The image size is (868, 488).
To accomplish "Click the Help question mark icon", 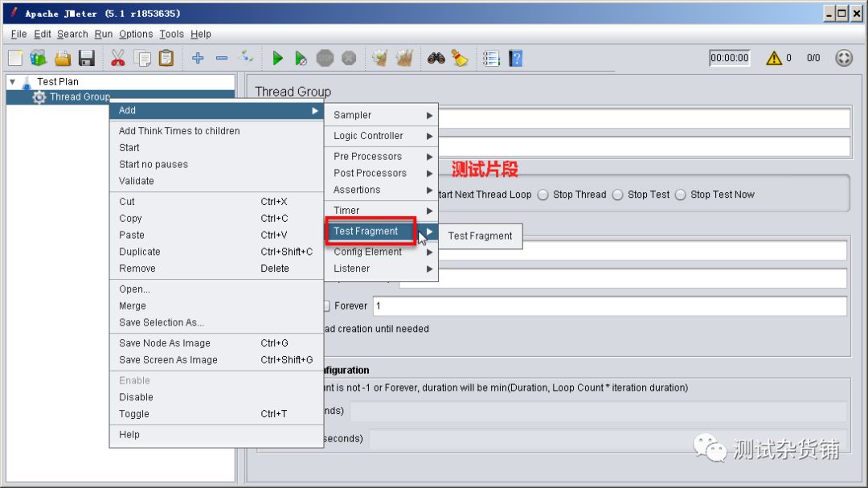I will 515,58.
